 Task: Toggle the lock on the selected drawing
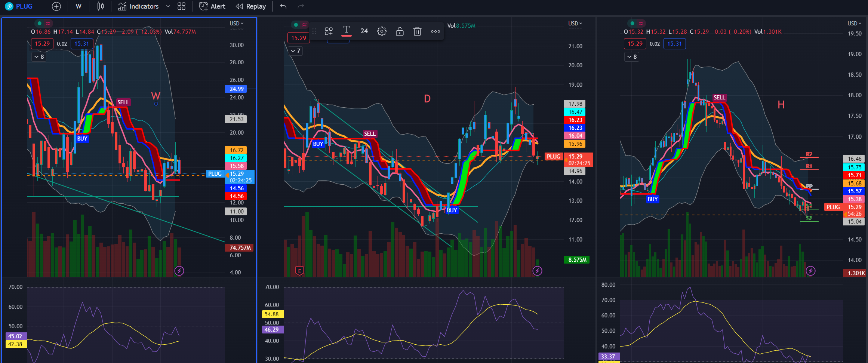[x=400, y=31]
